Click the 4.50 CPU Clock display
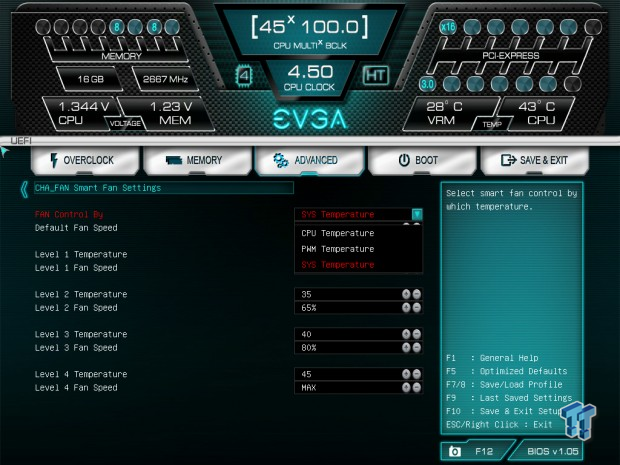This screenshot has height=465, width=620. (x=310, y=78)
